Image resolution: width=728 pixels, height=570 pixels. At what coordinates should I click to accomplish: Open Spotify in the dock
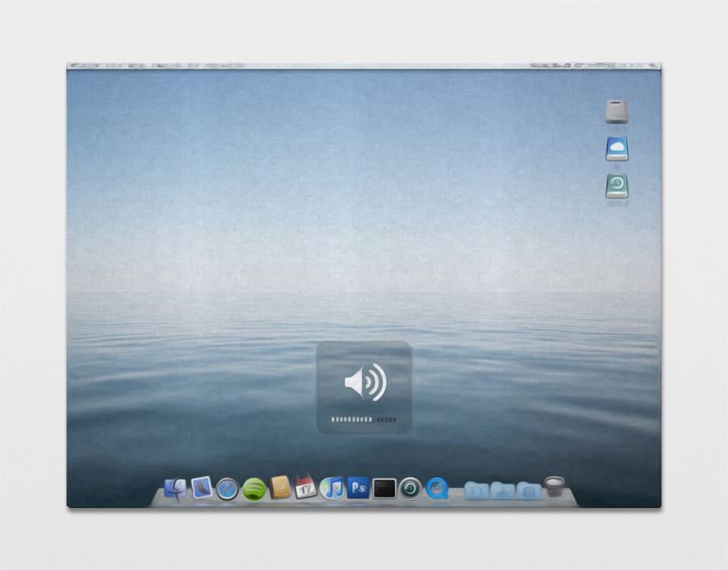click(254, 489)
